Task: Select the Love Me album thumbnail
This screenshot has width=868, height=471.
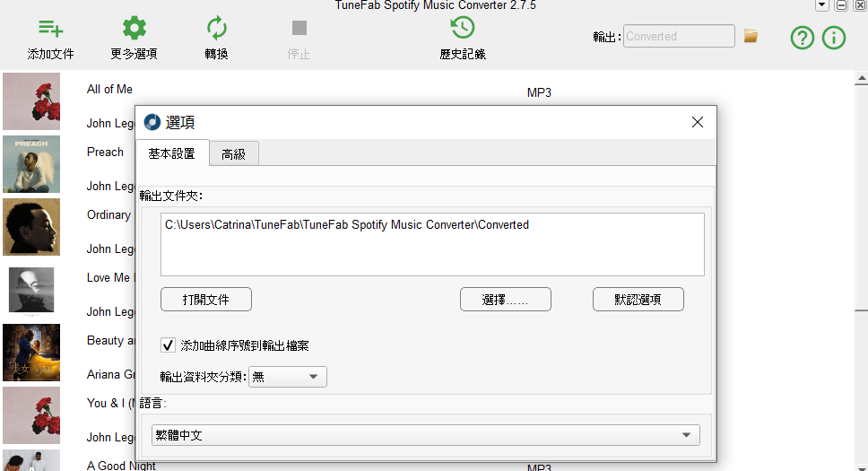Action: tap(31, 290)
